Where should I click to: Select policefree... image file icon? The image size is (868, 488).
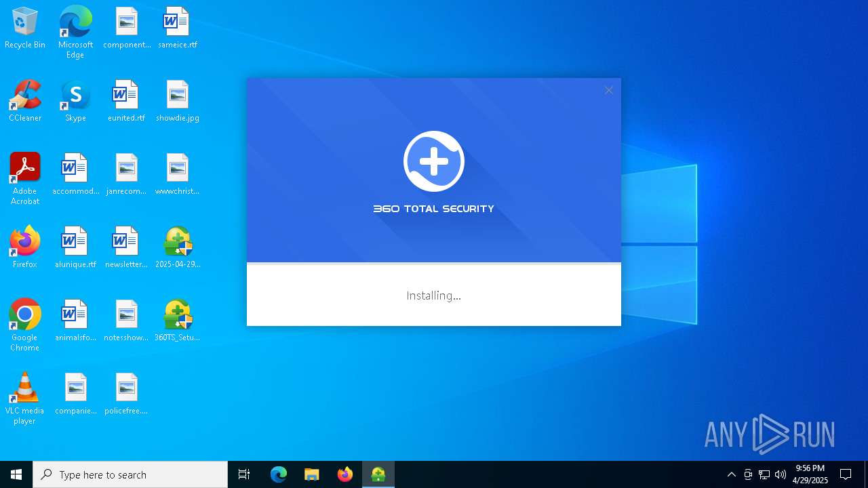tap(127, 394)
